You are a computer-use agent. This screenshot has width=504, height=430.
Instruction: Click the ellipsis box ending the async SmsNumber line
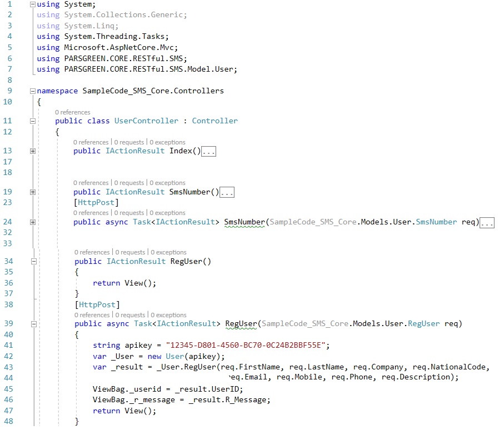click(487, 223)
